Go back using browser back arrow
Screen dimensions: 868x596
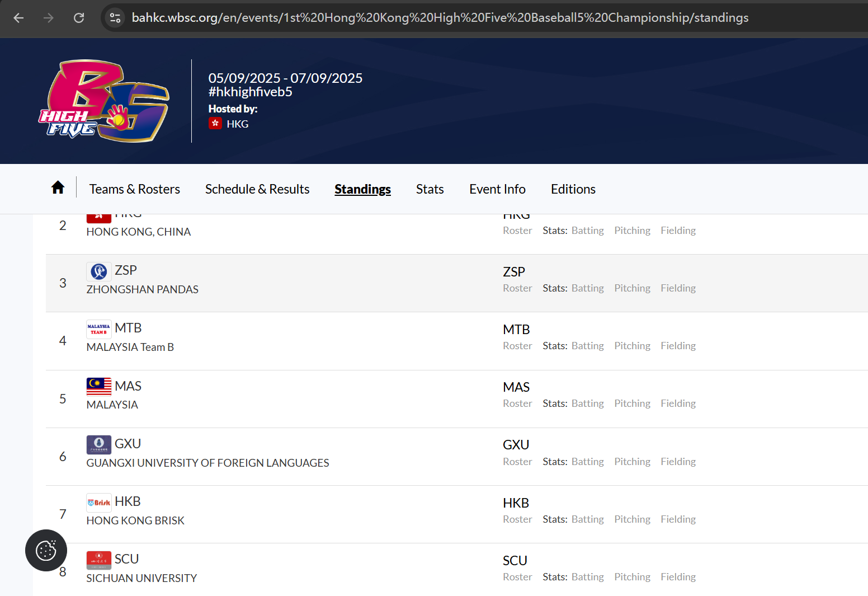tap(18, 18)
